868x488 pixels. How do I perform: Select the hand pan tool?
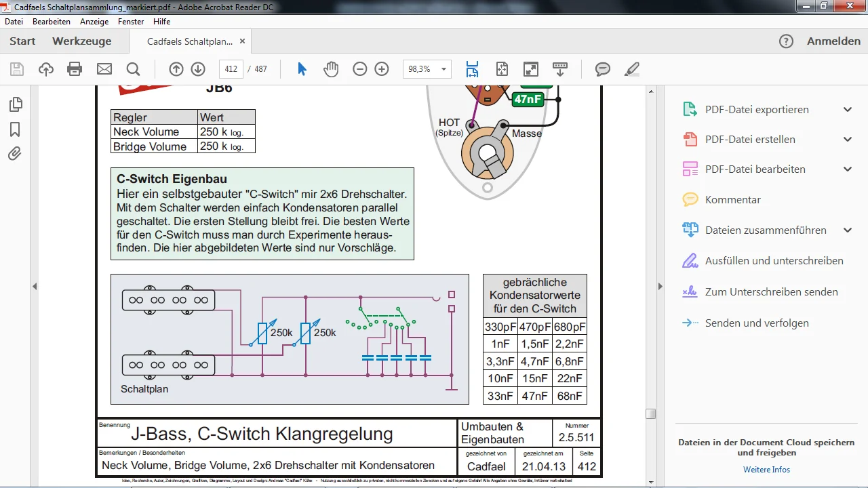tap(331, 69)
